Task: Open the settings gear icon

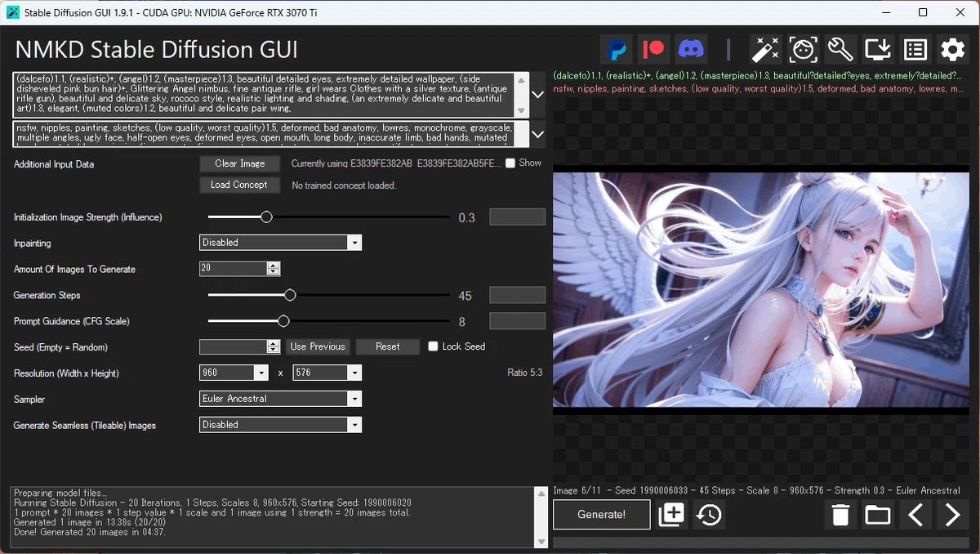Action: pos(952,50)
